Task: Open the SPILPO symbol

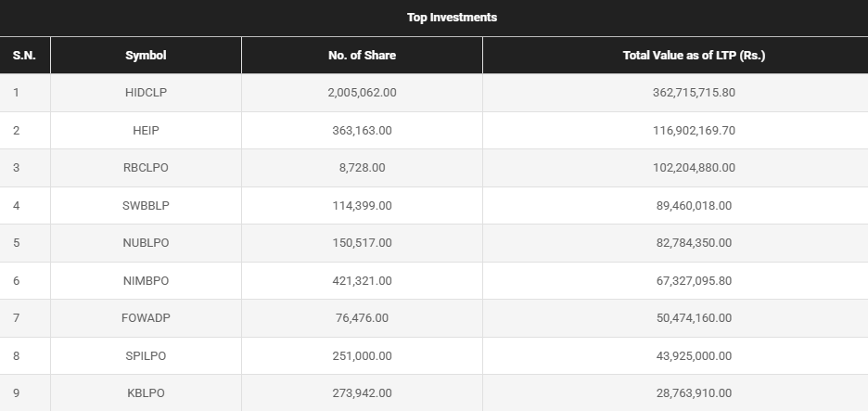Action: point(146,355)
